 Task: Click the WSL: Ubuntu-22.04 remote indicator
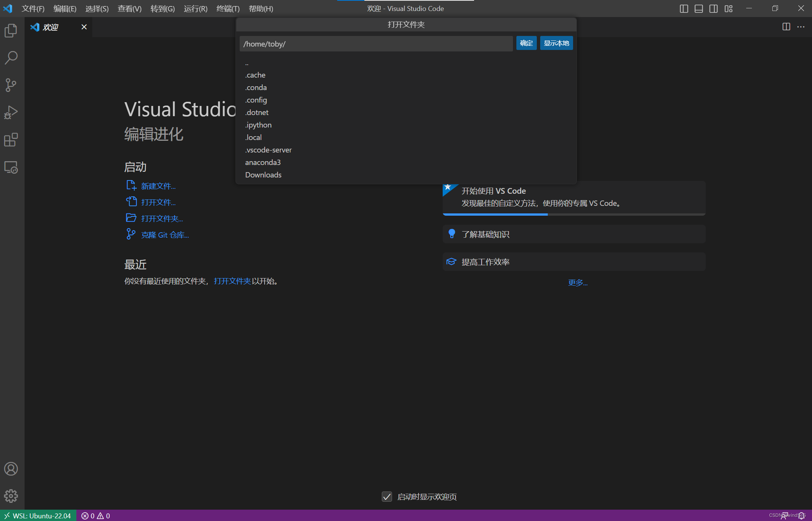(38, 516)
